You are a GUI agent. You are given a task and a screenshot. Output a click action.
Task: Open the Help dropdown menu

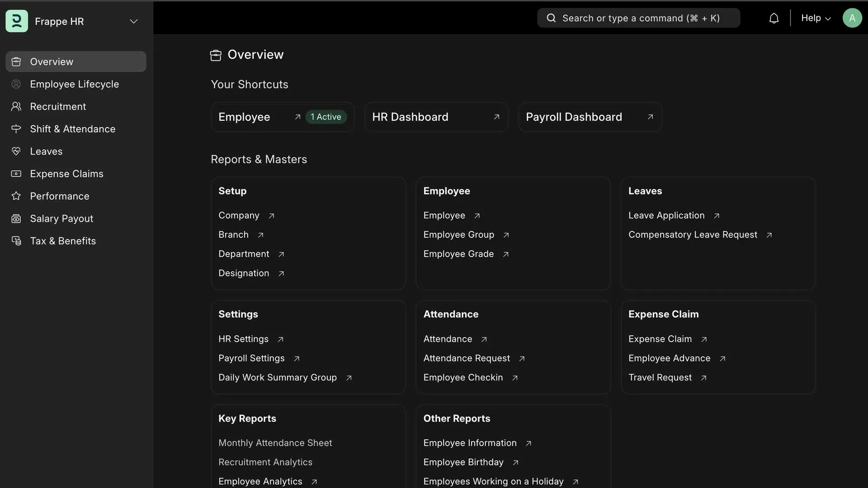click(x=816, y=19)
